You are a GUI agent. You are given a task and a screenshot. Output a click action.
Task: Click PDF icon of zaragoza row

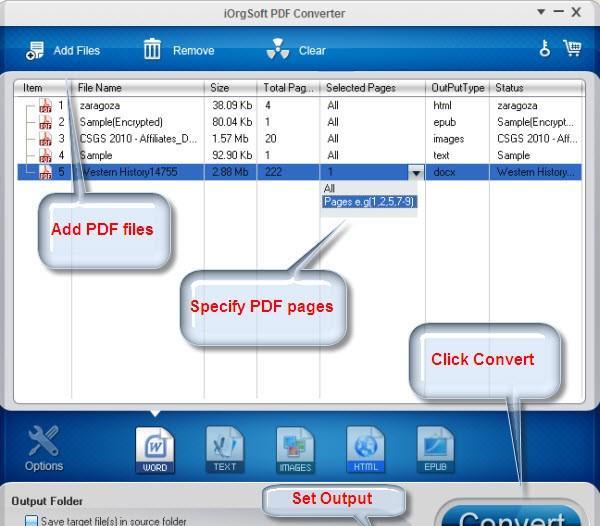coord(46,105)
